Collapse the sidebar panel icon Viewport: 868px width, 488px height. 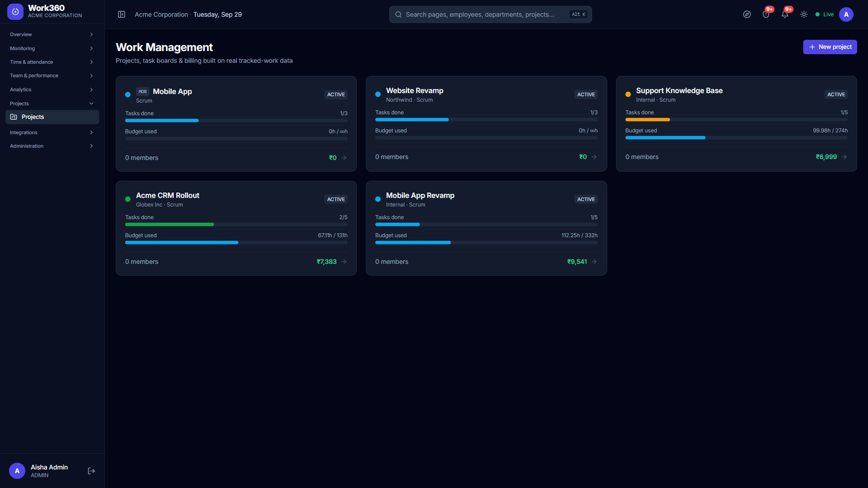pyautogui.click(x=122, y=14)
